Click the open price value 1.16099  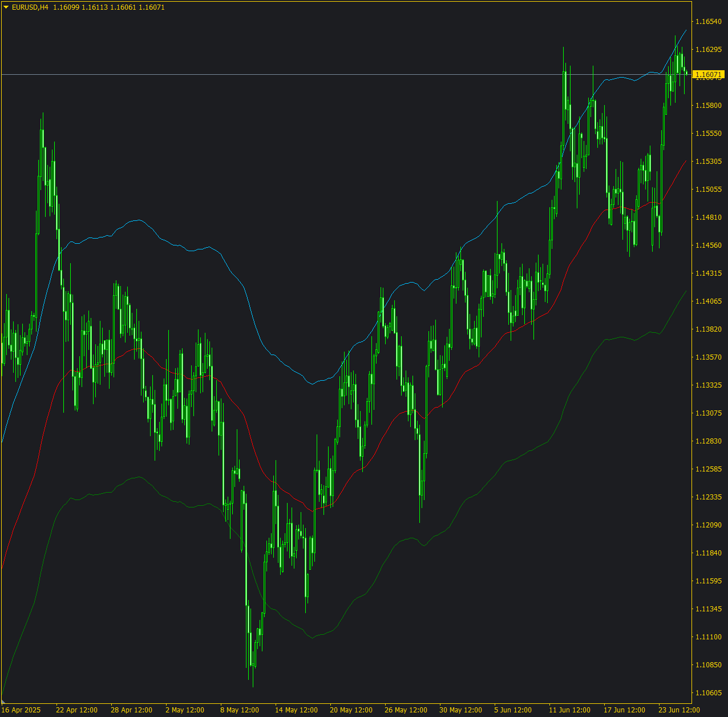click(66, 7)
